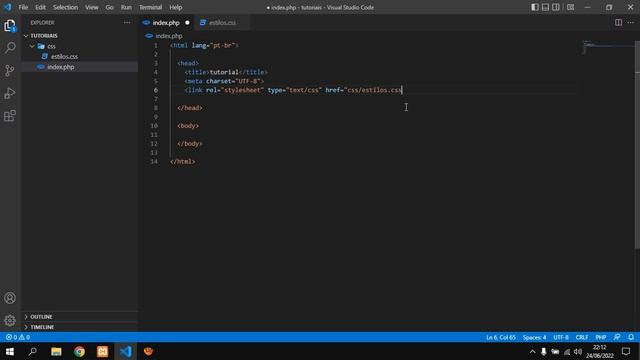
Task: Change the UTF-8 file encoding
Action: (561, 337)
